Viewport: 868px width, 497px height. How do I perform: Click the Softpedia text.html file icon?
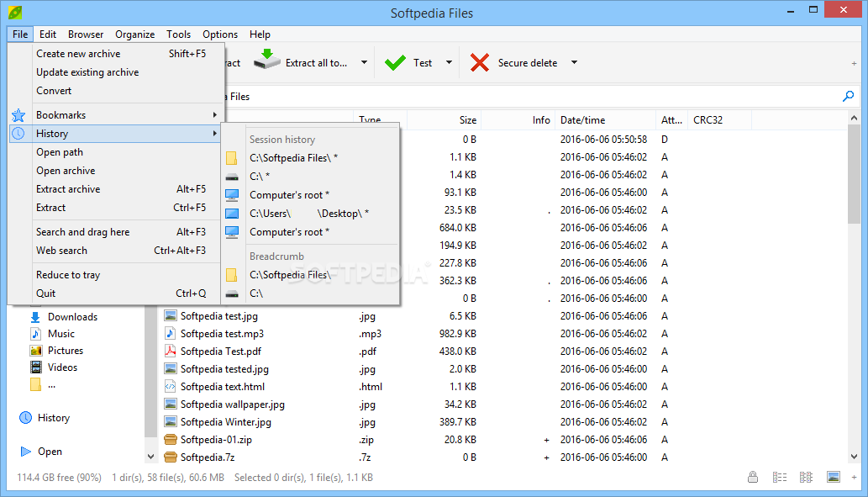[x=171, y=387]
